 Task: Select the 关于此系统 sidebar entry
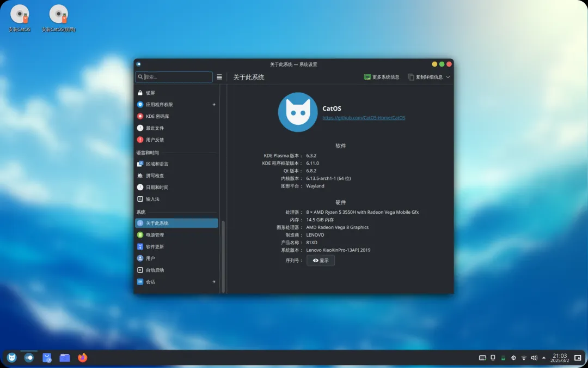point(176,223)
